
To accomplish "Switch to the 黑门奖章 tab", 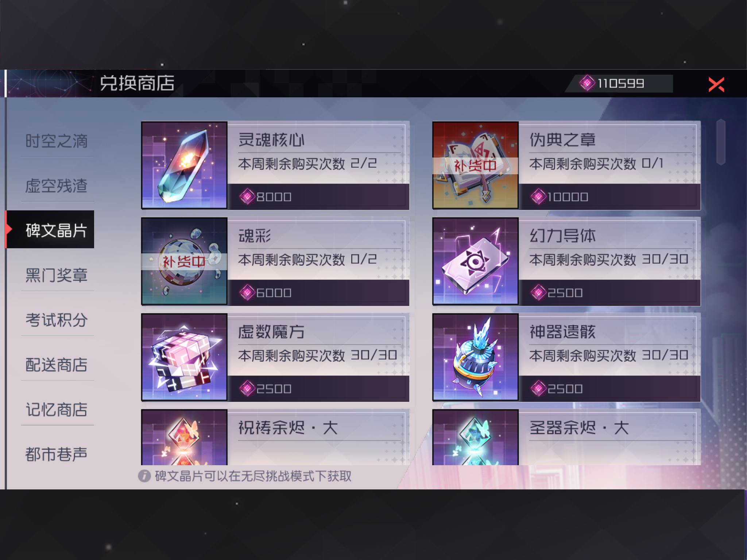I will coord(57,275).
